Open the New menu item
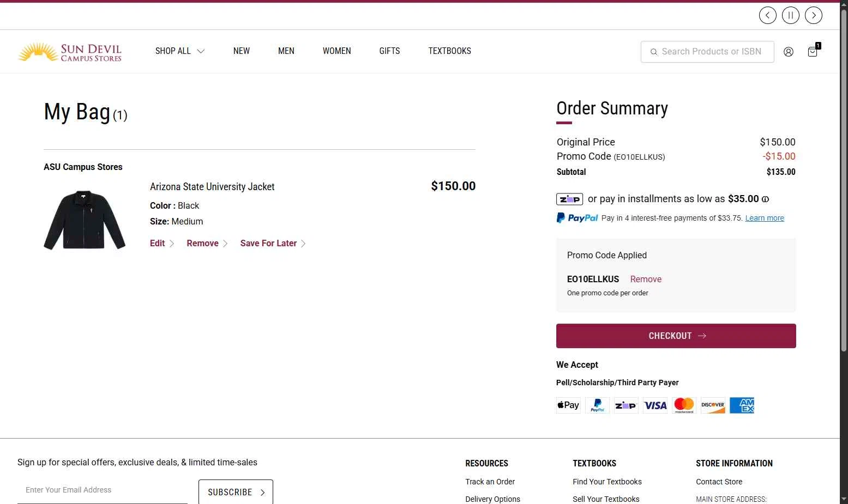This screenshot has height=504, width=848. coord(242,51)
